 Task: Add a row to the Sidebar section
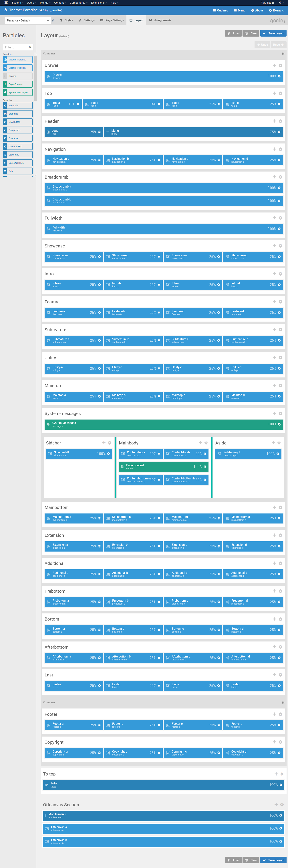tap(104, 443)
